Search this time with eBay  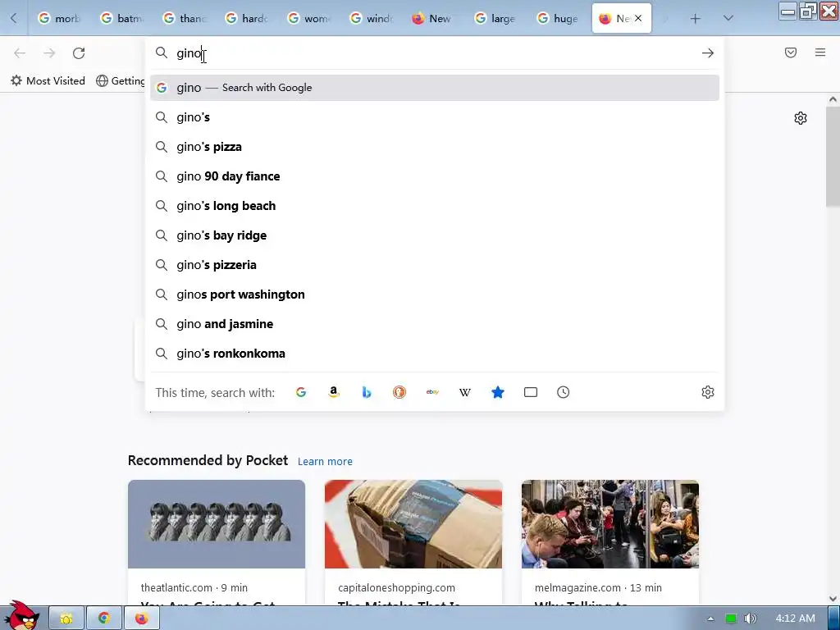[432, 392]
